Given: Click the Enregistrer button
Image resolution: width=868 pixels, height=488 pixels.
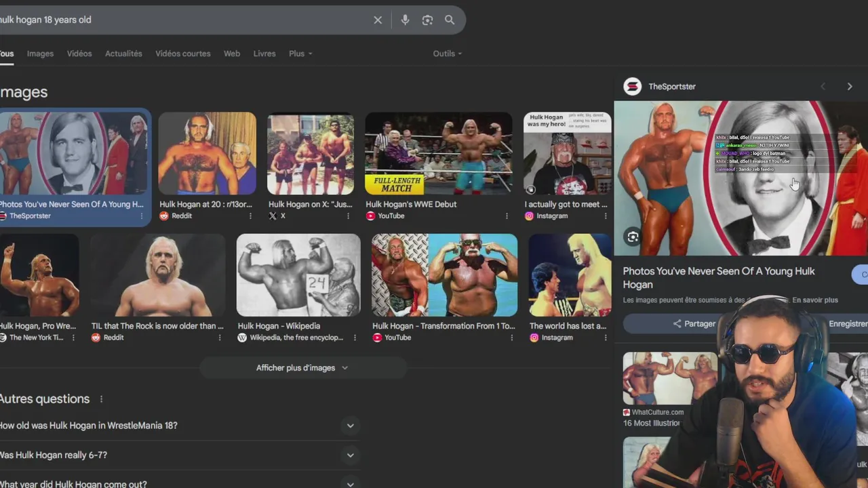Looking at the screenshot, I should click(846, 324).
